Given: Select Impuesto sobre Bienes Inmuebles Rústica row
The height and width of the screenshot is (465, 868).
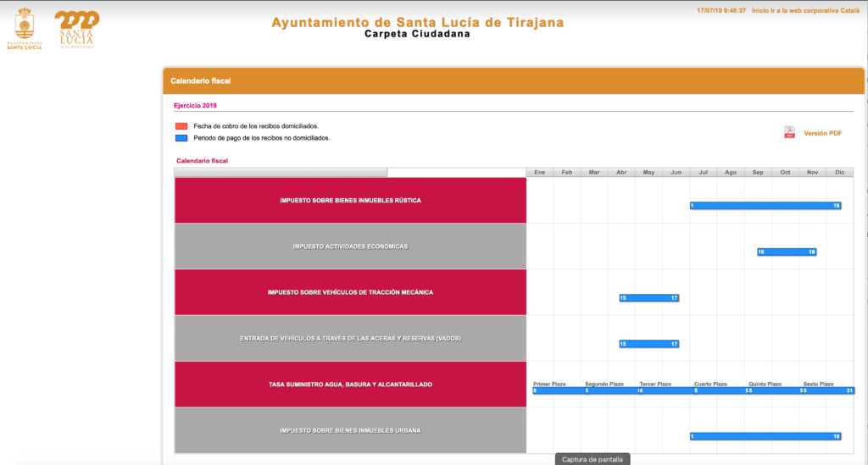Looking at the screenshot, I should 350,201.
